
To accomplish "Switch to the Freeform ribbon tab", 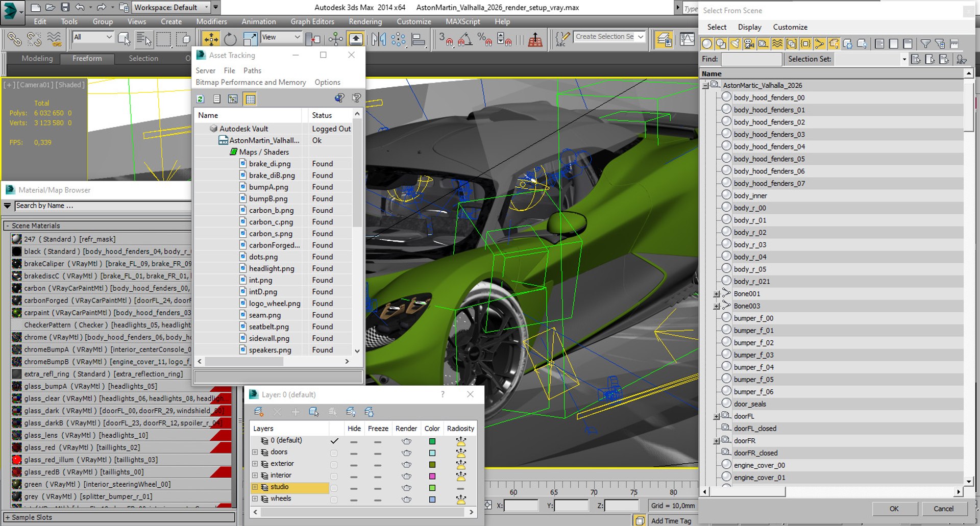I will click(x=87, y=58).
